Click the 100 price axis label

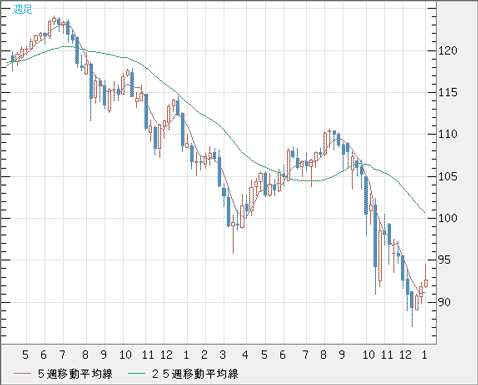[448, 218]
